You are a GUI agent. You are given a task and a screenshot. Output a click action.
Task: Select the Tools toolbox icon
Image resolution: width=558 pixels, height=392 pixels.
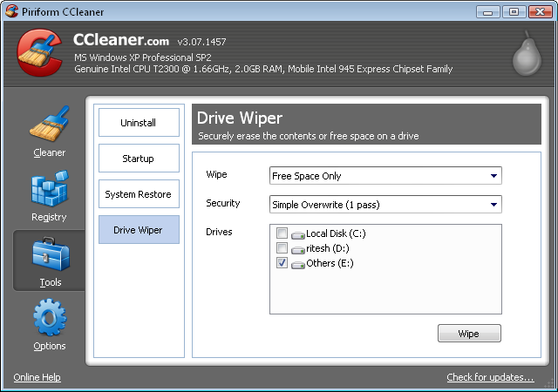(x=51, y=254)
